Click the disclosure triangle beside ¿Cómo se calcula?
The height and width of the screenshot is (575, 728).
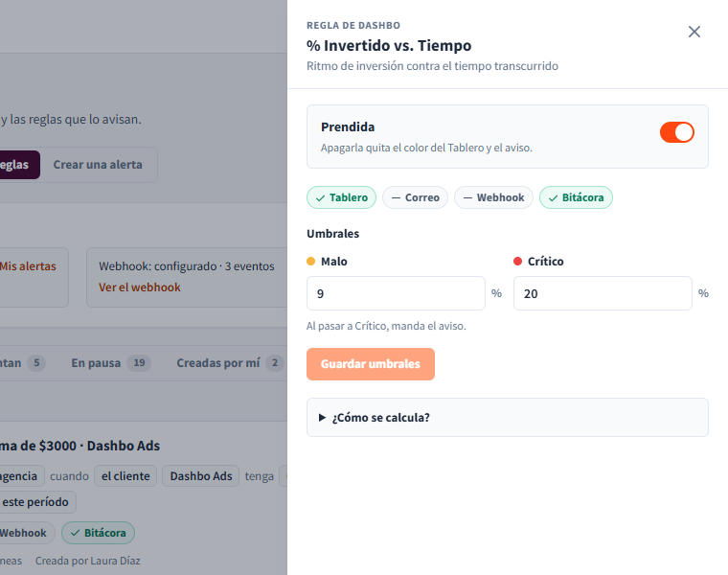[322, 418]
